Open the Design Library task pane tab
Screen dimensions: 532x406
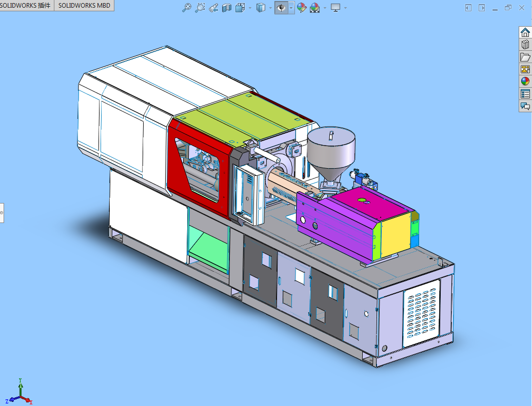click(525, 45)
